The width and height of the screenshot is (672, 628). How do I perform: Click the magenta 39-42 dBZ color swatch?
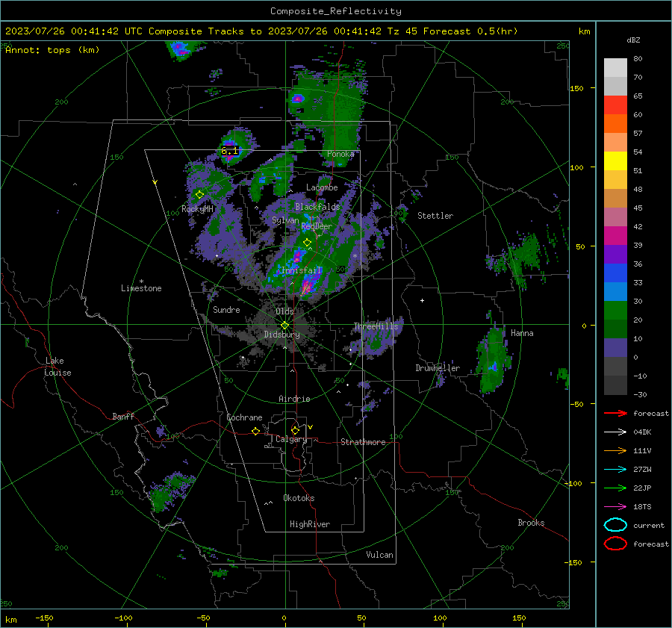pos(615,236)
